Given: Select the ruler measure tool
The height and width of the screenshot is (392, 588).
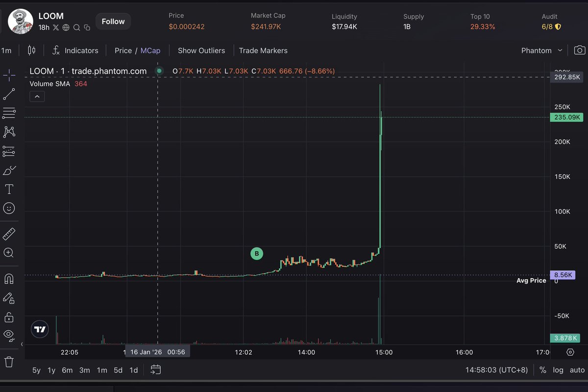Looking at the screenshot, I should (9, 234).
